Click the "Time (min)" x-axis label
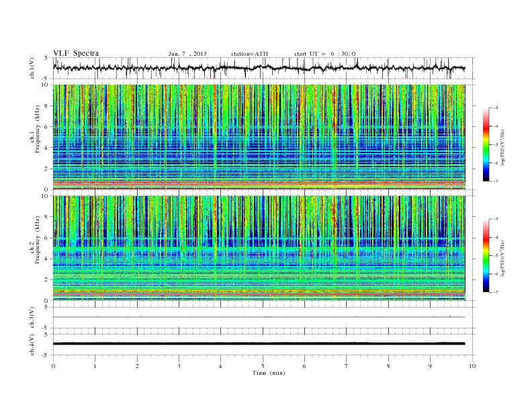 click(269, 373)
